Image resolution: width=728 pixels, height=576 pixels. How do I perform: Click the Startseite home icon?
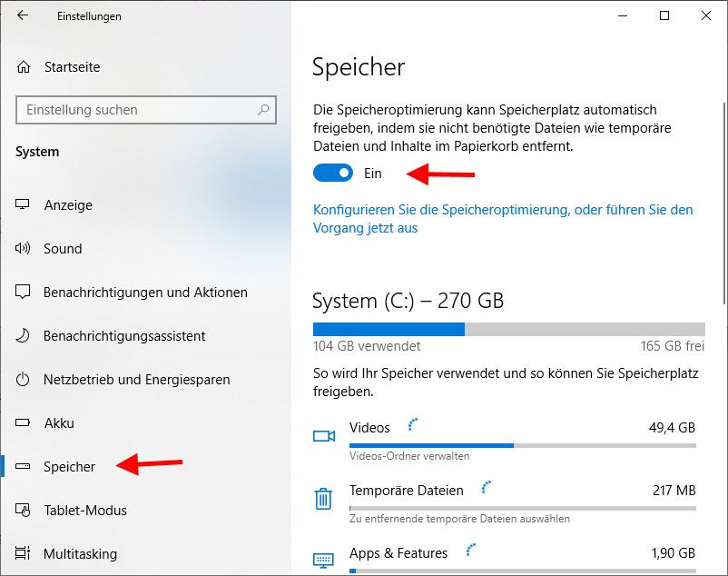pyautogui.click(x=24, y=67)
